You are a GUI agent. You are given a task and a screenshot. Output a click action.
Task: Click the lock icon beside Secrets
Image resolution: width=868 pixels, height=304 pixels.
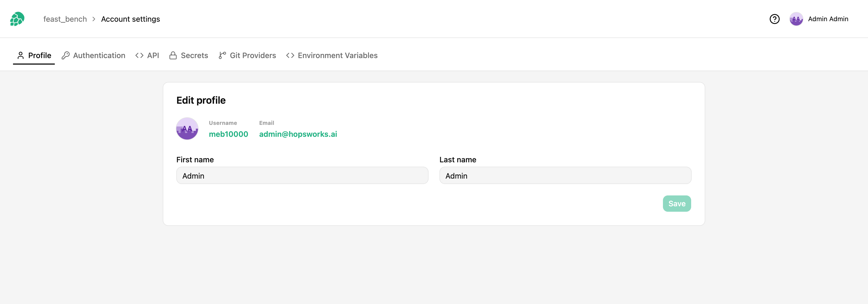(173, 55)
